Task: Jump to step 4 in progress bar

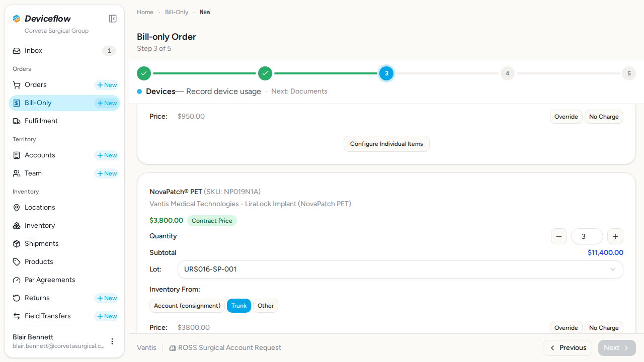Action: click(x=507, y=73)
